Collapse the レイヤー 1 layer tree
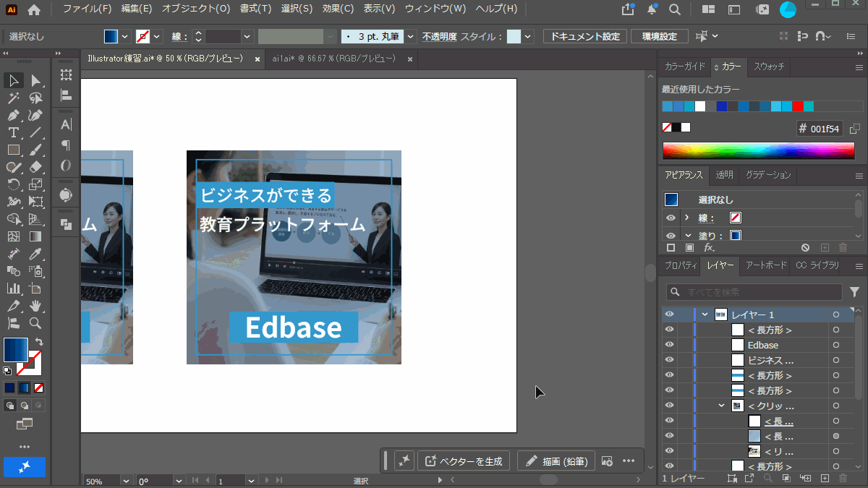The width and height of the screenshot is (868, 488). (705, 314)
